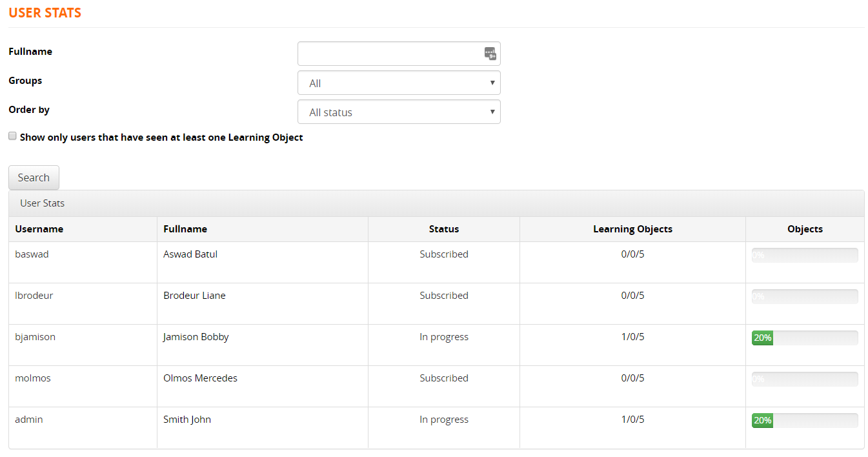
Task: Click the Status column header
Action: [x=443, y=229]
